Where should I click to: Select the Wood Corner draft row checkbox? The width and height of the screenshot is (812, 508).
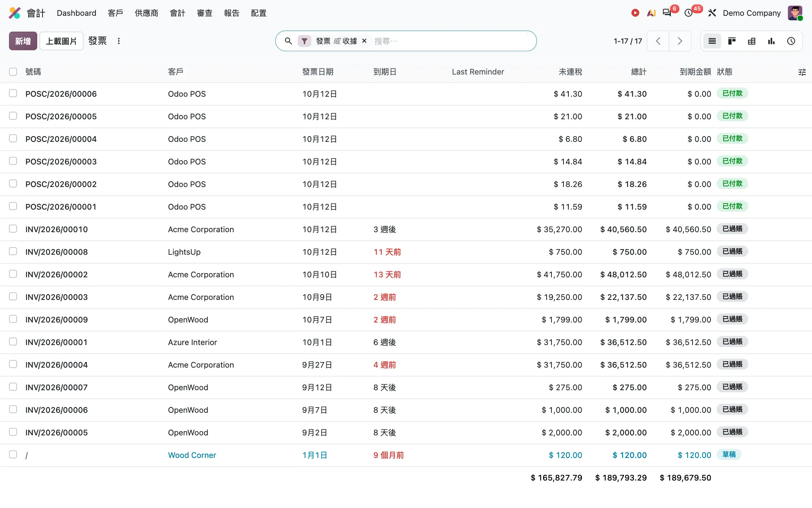coord(13,455)
